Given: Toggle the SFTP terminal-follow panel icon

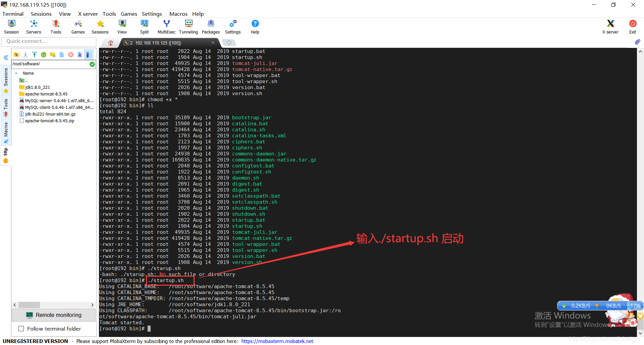Looking at the screenshot, I should pyautogui.click(x=88, y=55).
